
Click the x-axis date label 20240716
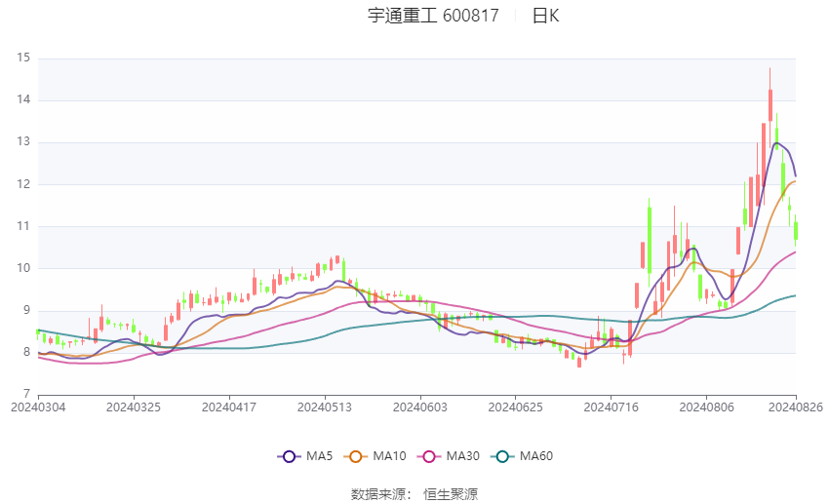tap(612, 407)
